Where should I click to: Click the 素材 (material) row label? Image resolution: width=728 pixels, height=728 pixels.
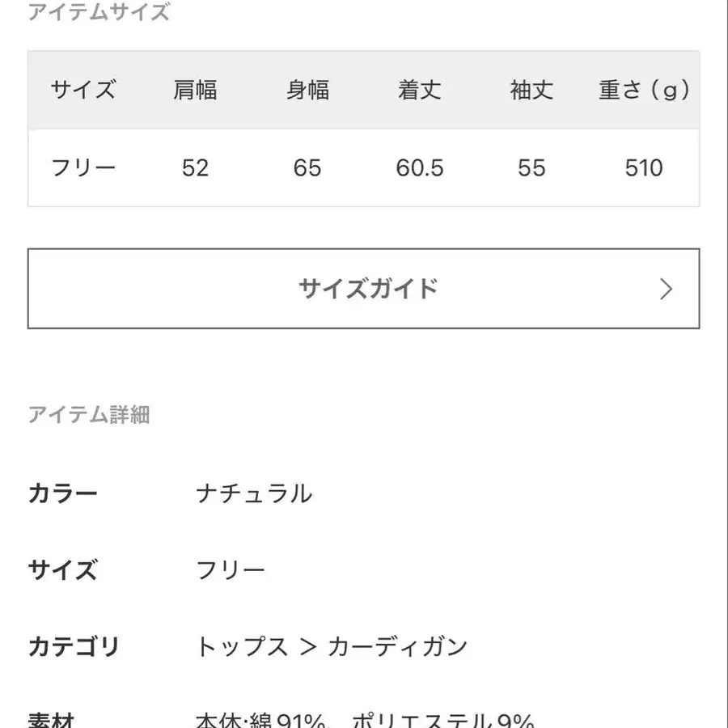click(54, 718)
